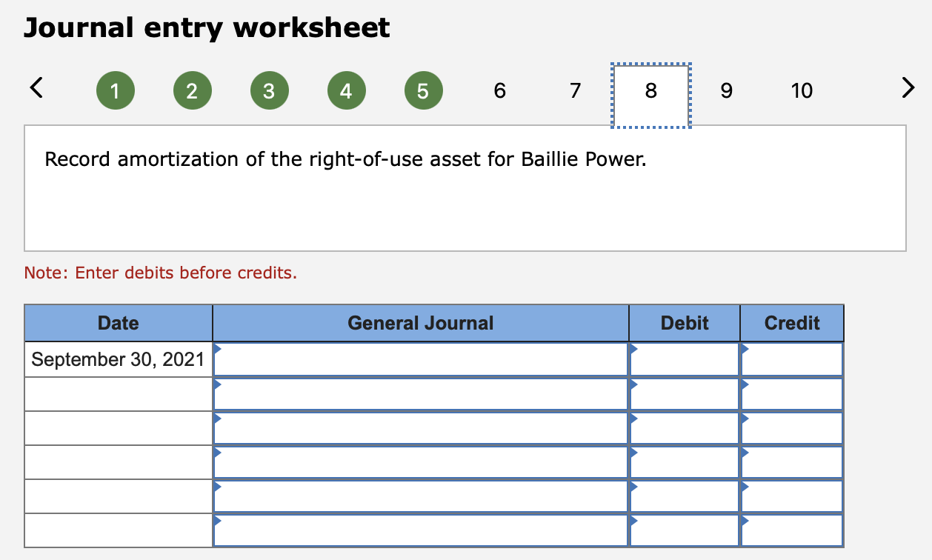Switch to journal entry 7
Viewport: 932px width, 560px height.
tap(576, 91)
